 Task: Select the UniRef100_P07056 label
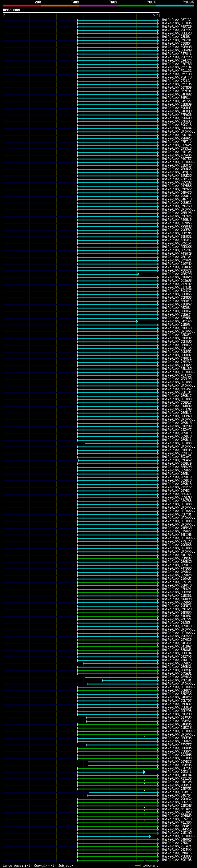176,223
